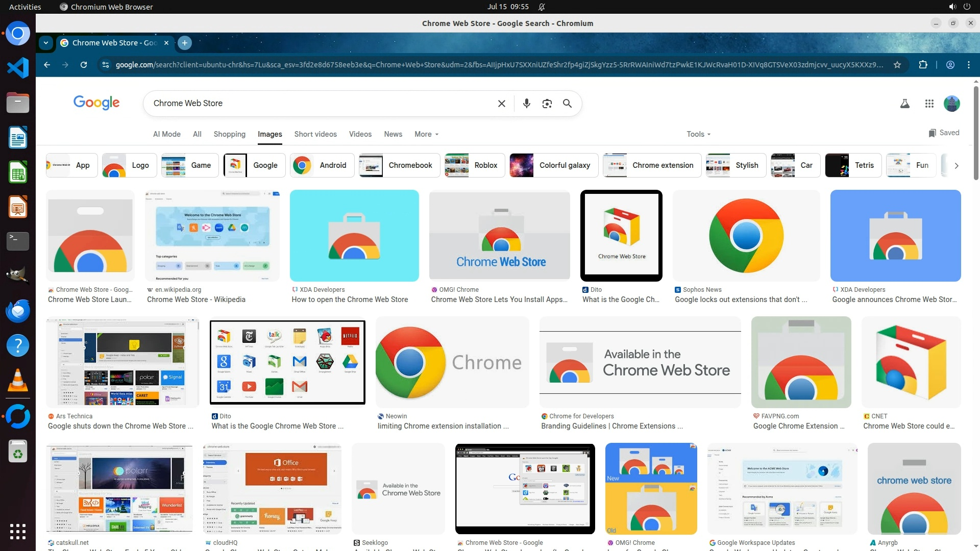Toggle the Do Not Disturb bell indicator

[x=542, y=7]
